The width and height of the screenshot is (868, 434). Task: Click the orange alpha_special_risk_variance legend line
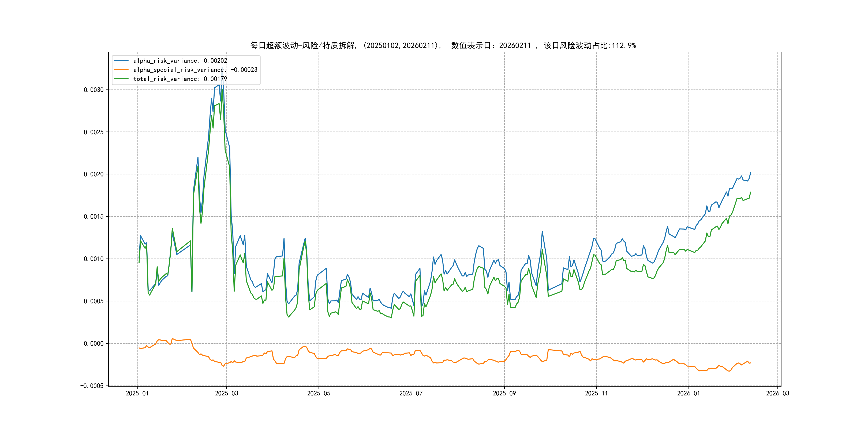click(121, 70)
